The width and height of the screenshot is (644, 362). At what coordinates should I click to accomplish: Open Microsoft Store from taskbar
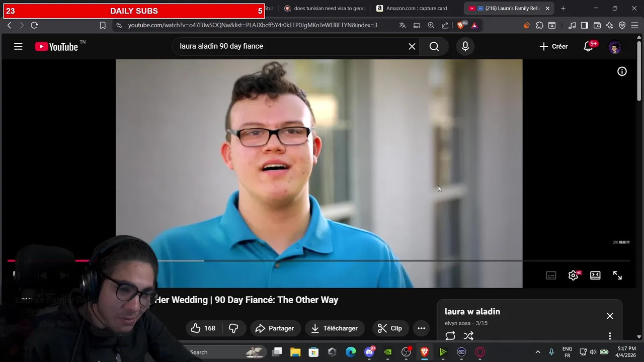(313, 352)
